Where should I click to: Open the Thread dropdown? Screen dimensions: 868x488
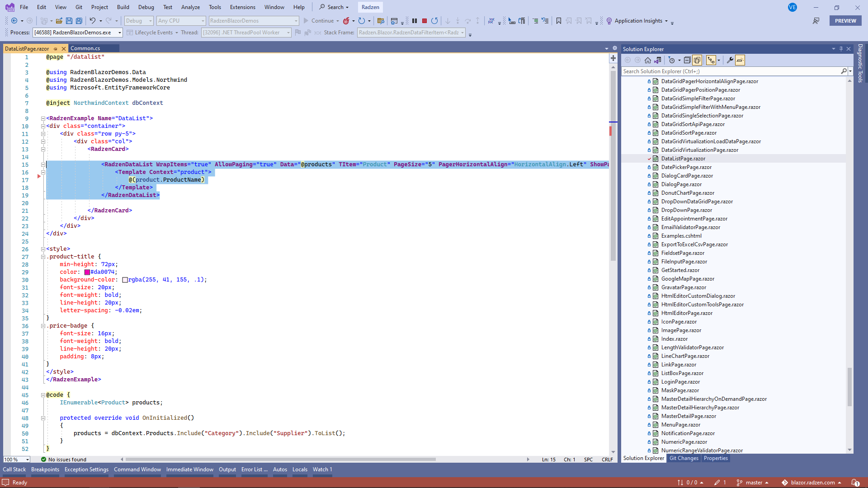(246, 33)
